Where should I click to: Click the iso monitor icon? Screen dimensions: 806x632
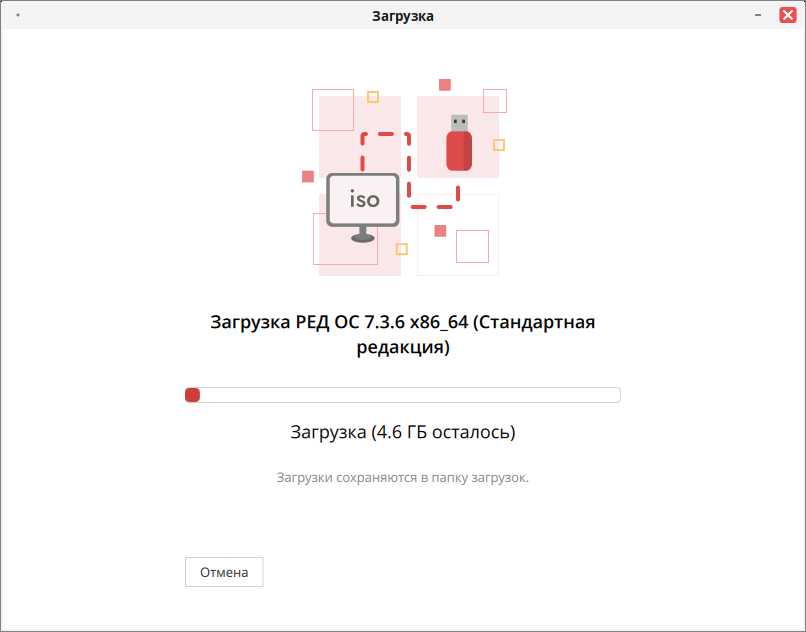pos(363,207)
